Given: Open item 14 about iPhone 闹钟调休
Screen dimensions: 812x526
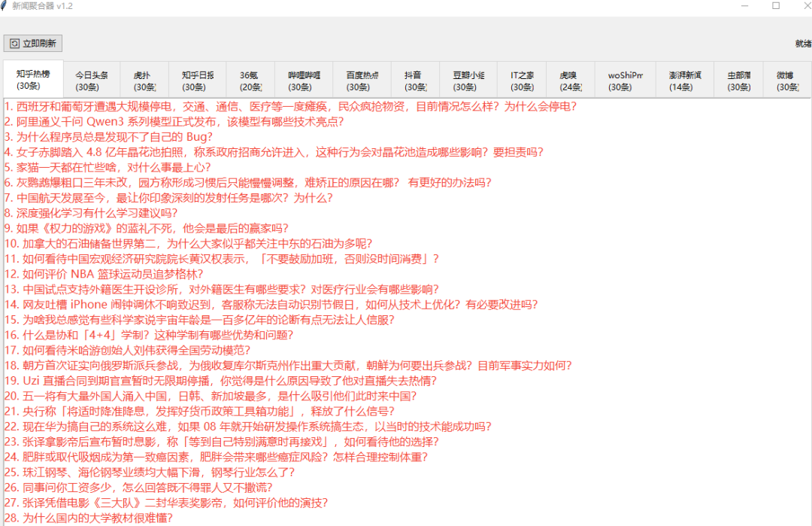Looking at the screenshot, I should tap(271, 305).
